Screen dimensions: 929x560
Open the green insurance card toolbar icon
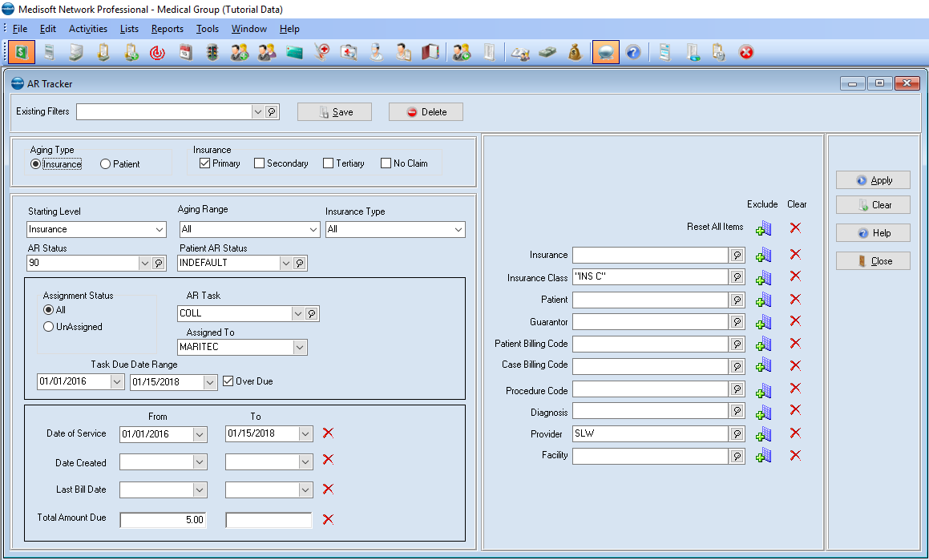click(294, 53)
